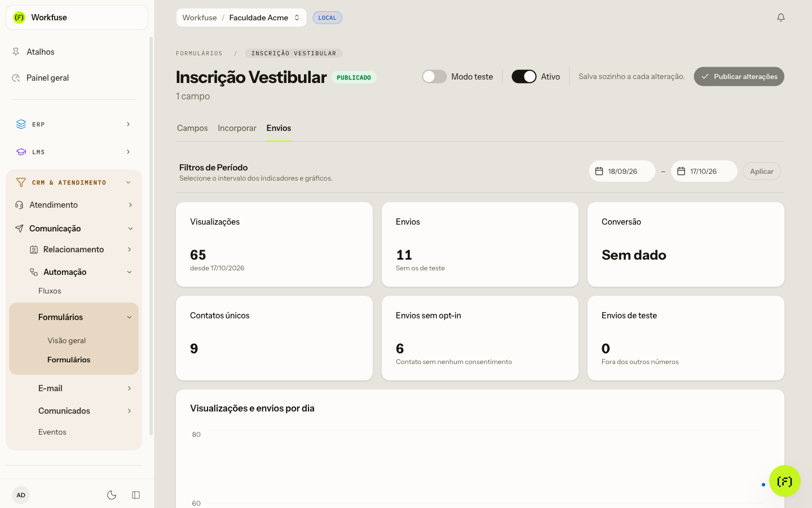Click the Atendimento headset icon

(x=19, y=205)
